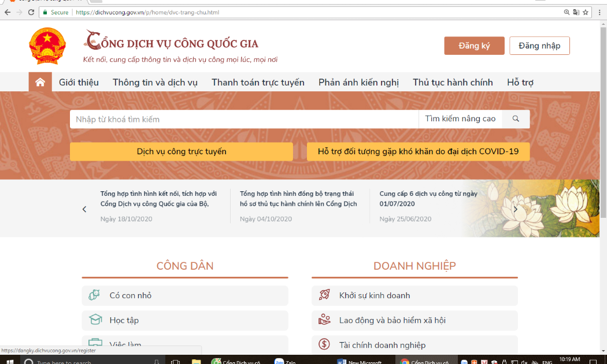Viewport: 607px width, 364px height.
Task: Click the Đăng ký button
Action: click(x=474, y=46)
